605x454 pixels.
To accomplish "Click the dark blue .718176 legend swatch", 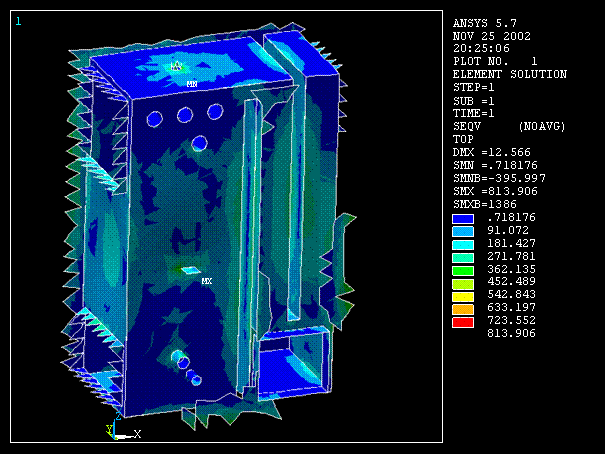I will tap(463, 219).
